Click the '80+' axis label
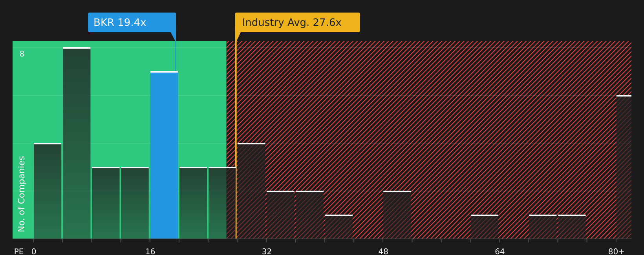 pos(616,251)
